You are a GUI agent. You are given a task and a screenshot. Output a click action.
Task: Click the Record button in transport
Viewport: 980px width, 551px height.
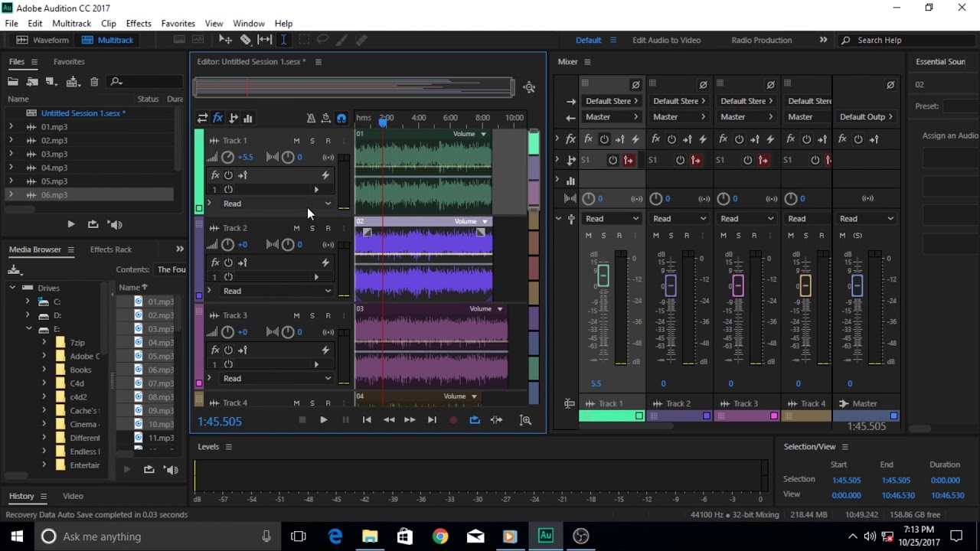click(453, 419)
